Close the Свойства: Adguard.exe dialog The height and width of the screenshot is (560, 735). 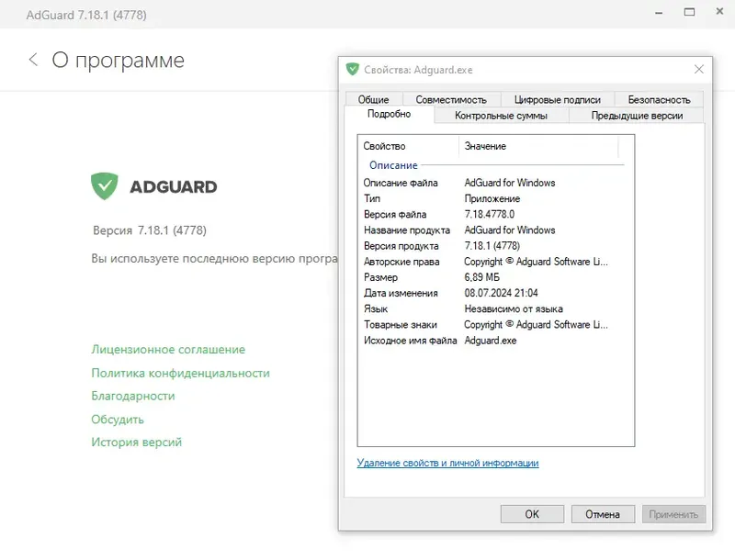click(x=698, y=69)
